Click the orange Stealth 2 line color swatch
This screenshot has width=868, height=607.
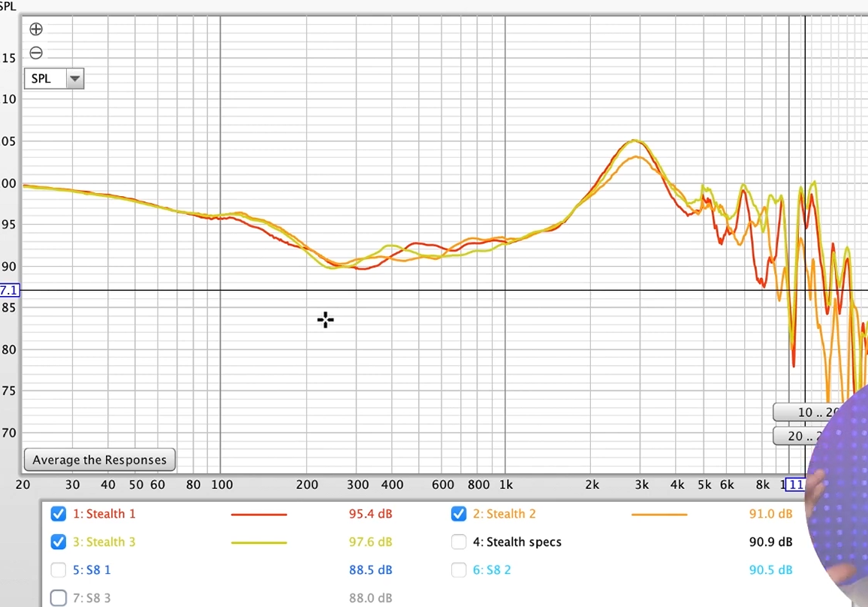pyautogui.click(x=659, y=515)
